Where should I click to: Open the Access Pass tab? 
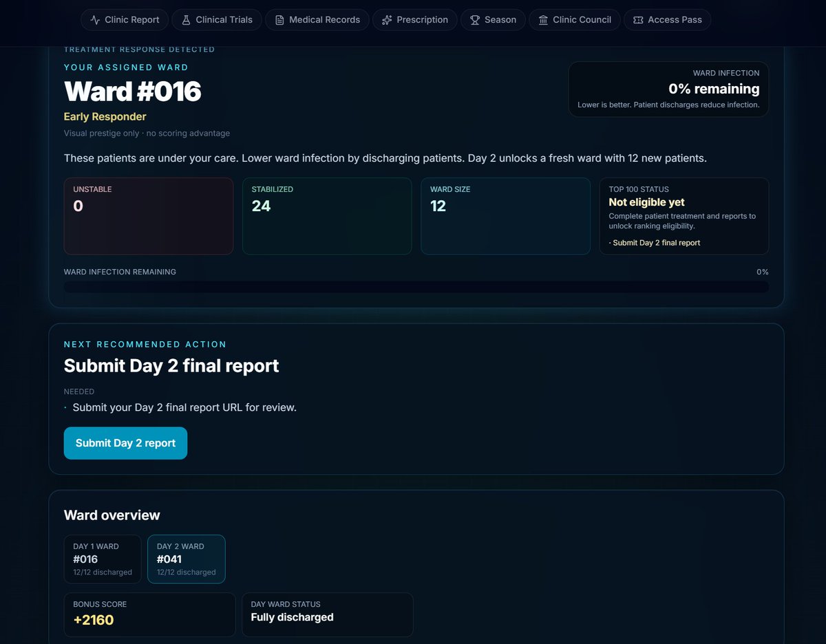(667, 20)
